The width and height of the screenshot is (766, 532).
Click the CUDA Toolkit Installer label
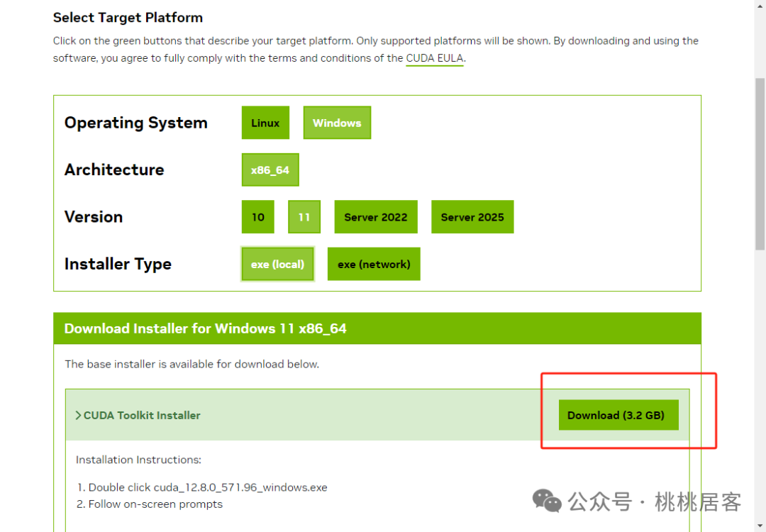[x=142, y=415]
